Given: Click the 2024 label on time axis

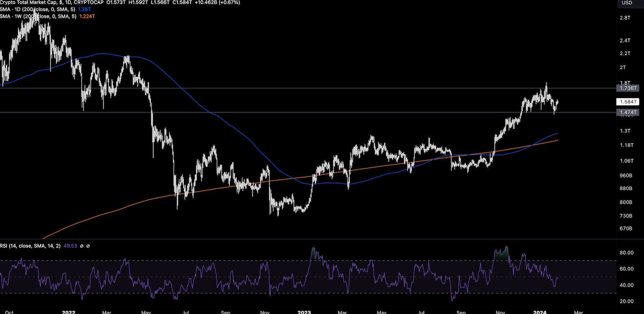Looking at the screenshot, I should click(540, 312).
